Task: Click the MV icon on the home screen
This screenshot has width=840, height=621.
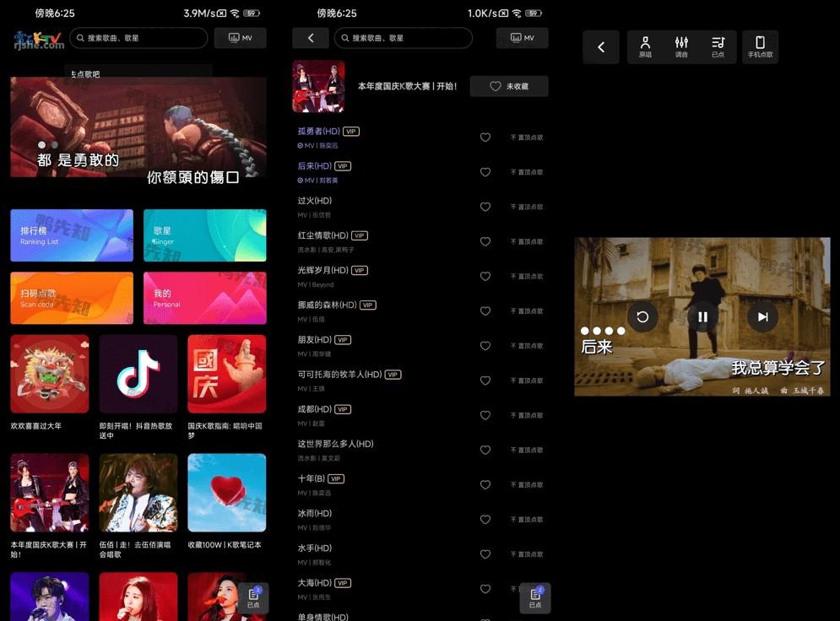Action: (241, 37)
